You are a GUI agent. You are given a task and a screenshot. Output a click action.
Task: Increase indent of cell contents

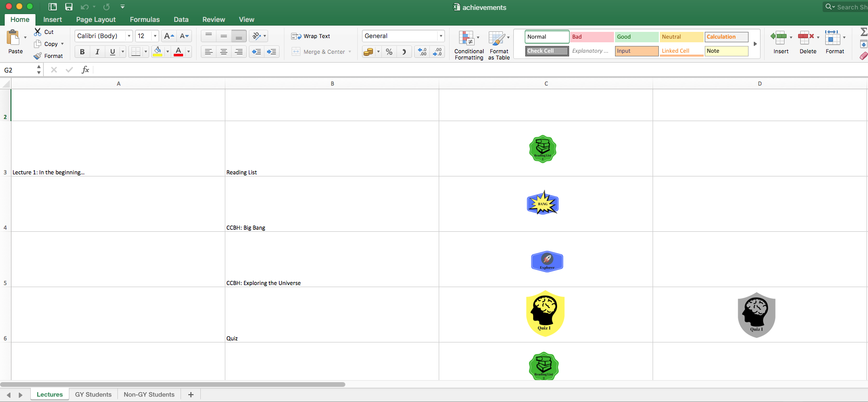coord(271,52)
